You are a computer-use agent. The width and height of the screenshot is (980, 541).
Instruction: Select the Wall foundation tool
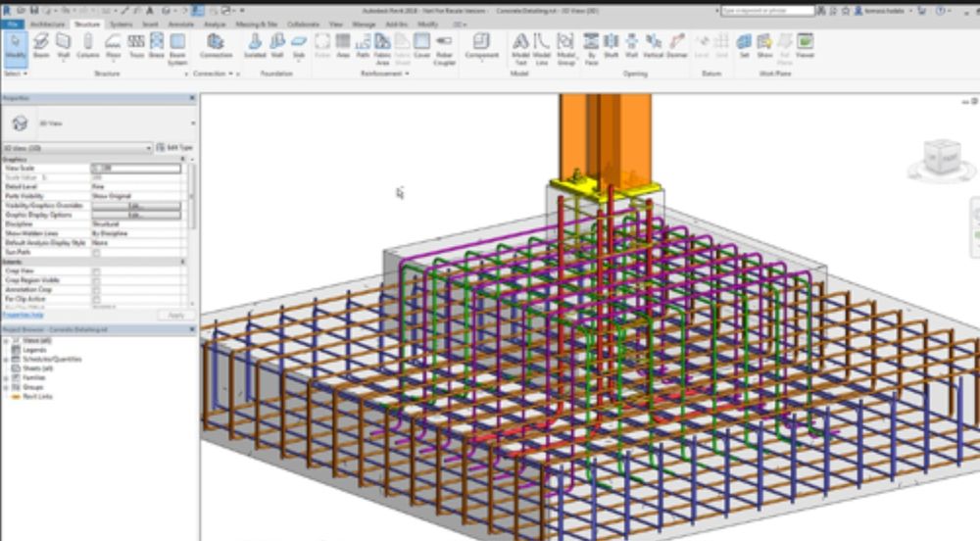click(277, 47)
